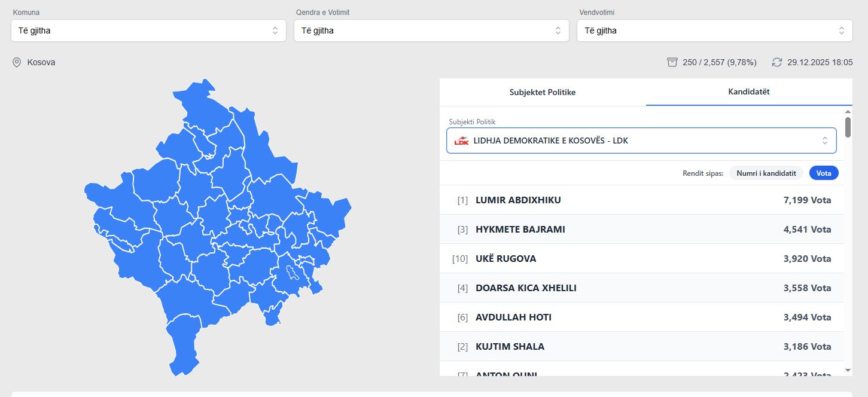The height and width of the screenshot is (397, 868).
Task: Click the scroll up arrow in candidates panel
Action: click(x=848, y=112)
